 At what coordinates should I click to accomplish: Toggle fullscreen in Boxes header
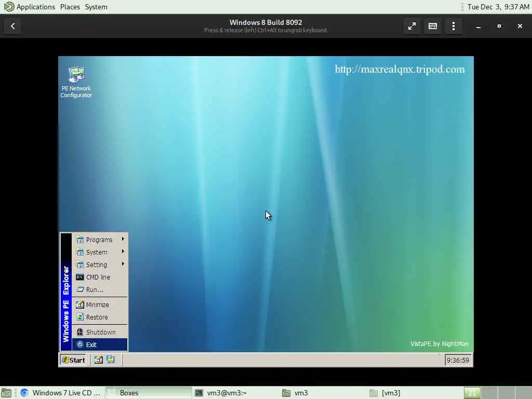pyautogui.click(x=412, y=26)
